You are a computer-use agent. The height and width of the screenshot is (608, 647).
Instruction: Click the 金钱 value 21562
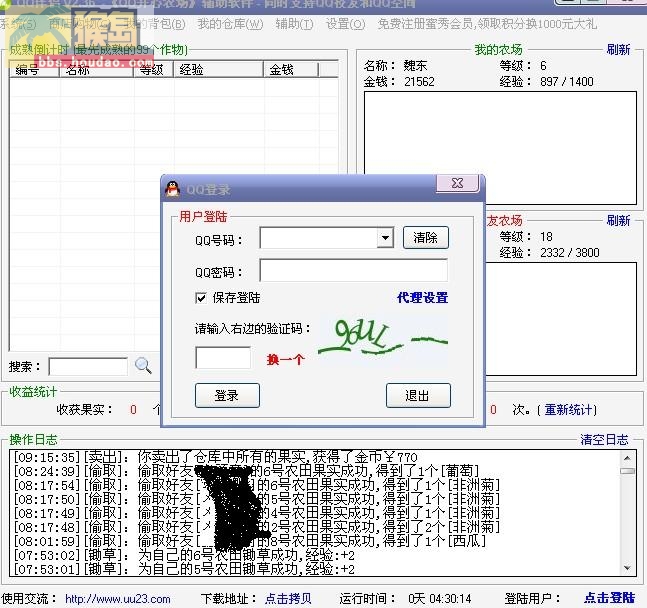pos(419,82)
